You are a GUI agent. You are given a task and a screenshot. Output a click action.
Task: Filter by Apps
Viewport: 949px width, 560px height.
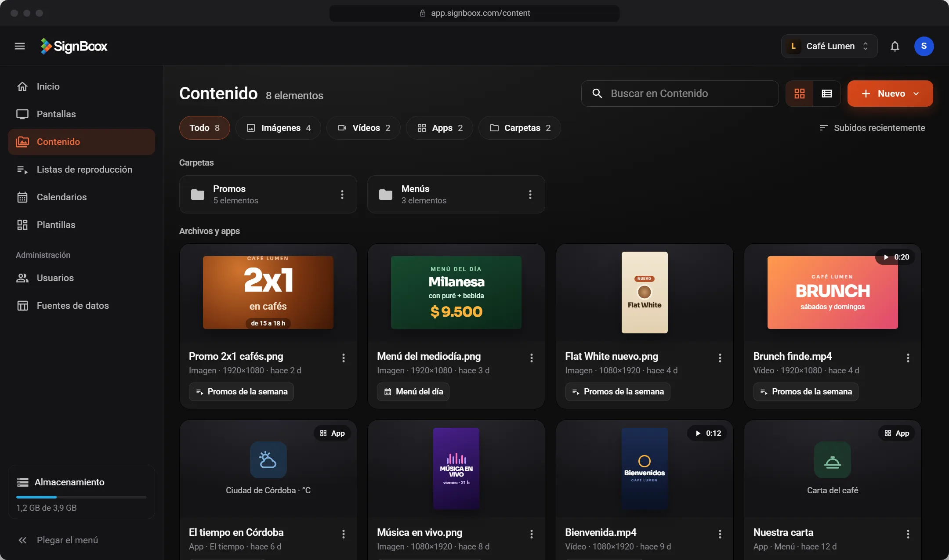[x=439, y=128]
